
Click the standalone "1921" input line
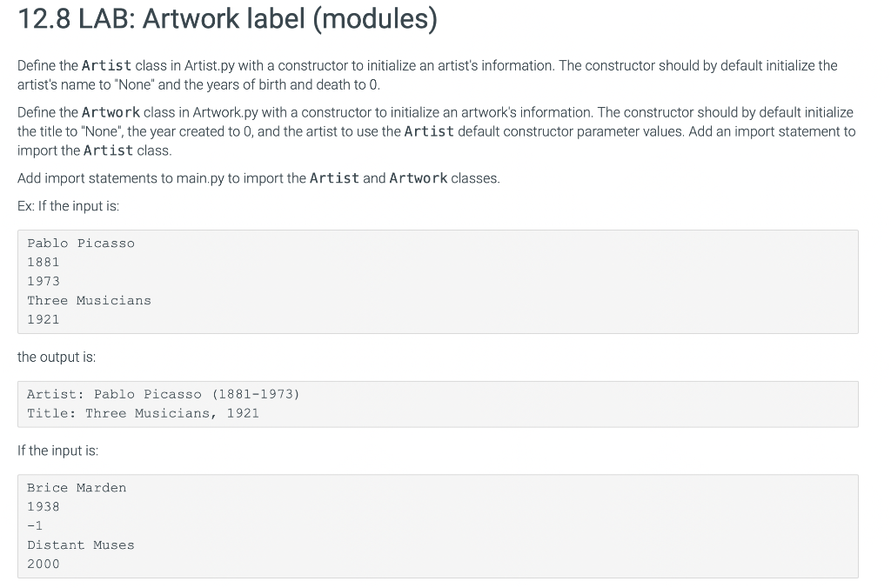(44, 319)
